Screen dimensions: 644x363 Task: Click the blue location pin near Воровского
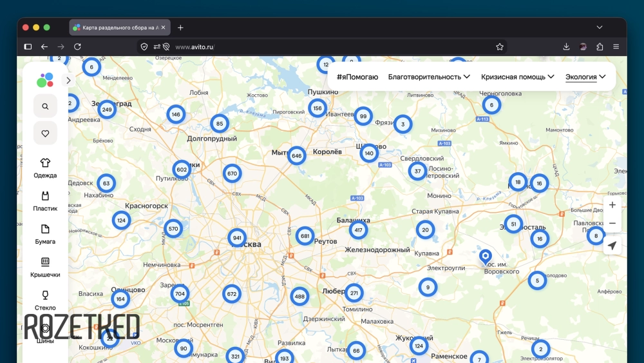[486, 256]
